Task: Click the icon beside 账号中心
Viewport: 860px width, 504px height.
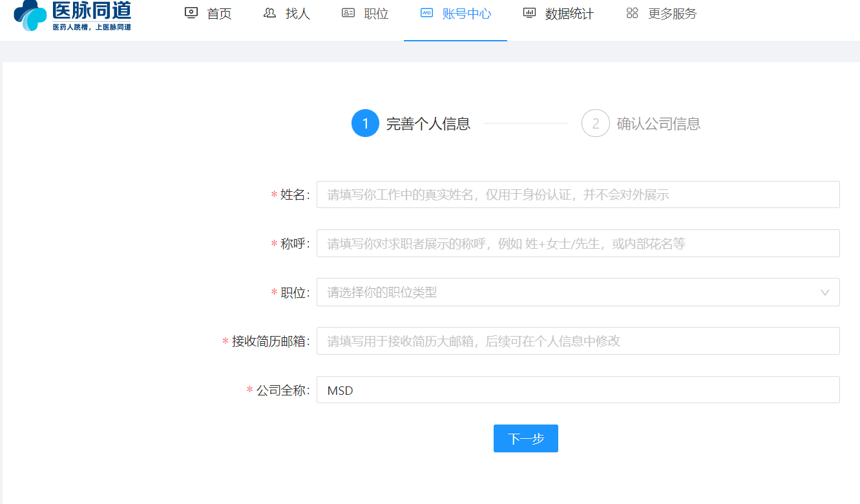Action: (426, 13)
